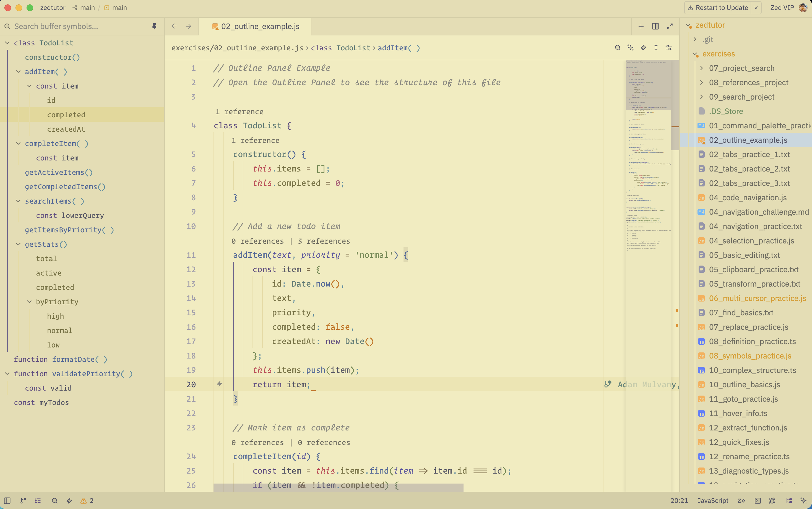Image resolution: width=812 pixels, height=509 pixels.
Task: Open project search in status bar
Action: 54,501
